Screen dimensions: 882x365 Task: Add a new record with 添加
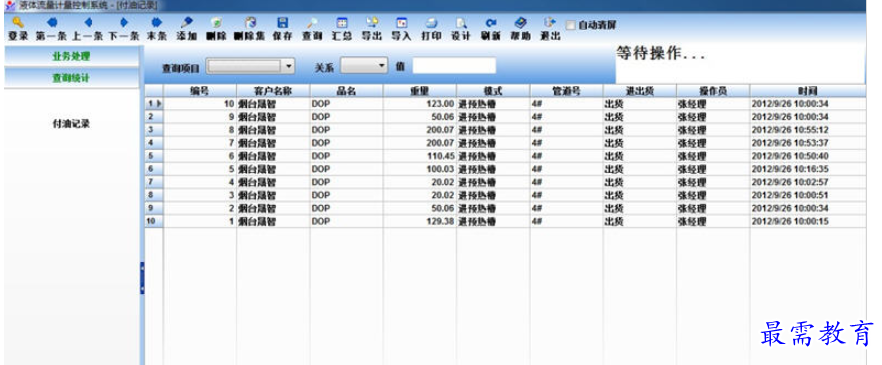[x=187, y=22]
